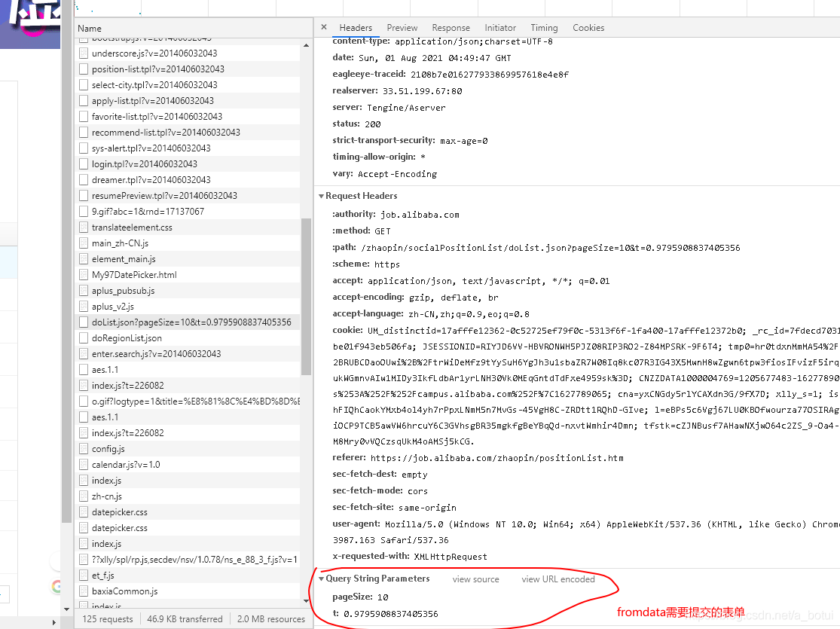Screen dimensions: 840x629
Task: Collapse the Query String Parameters section
Action: (321, 579)
